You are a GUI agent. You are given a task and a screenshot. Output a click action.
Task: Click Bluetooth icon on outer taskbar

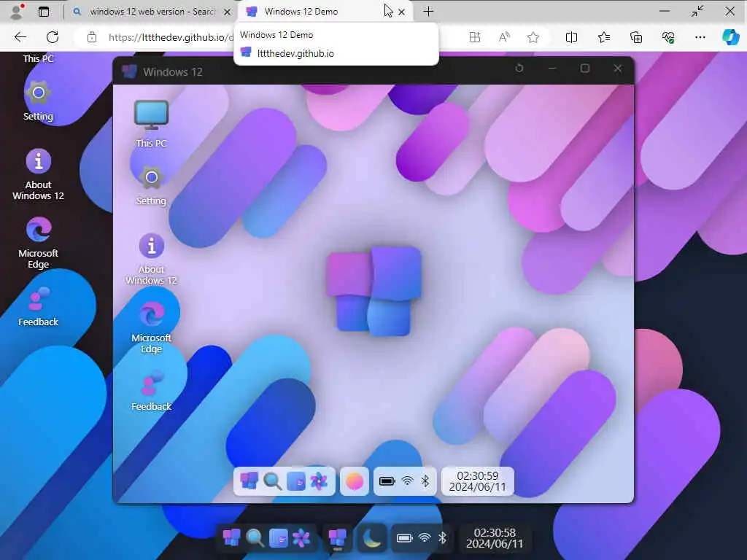point(442,537)
